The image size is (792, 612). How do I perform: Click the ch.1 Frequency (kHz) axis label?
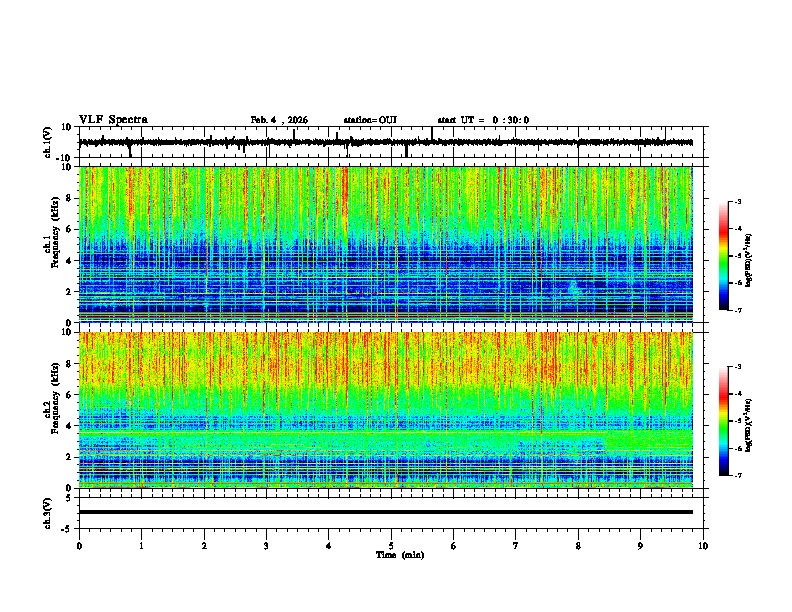point(51,233)
